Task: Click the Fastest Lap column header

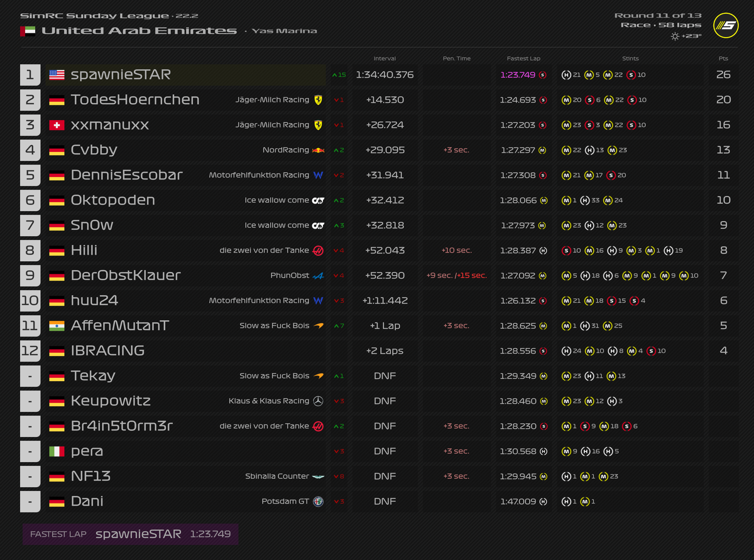Action: [523, 58]
